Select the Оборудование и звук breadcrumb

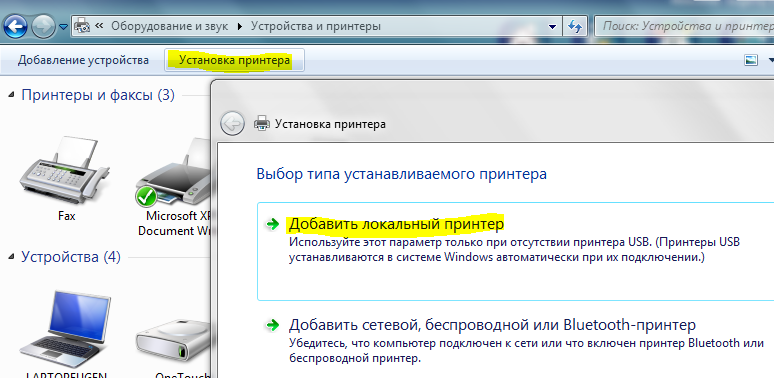click(x=169, y=26)
